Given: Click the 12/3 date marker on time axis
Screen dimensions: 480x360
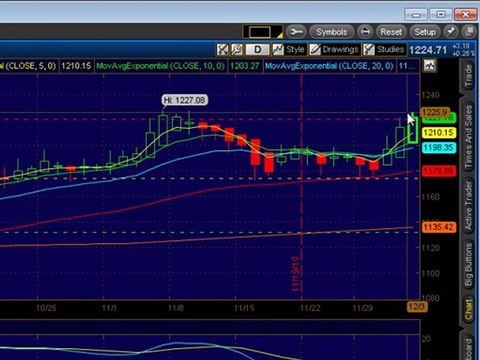Looking at the screenshot, I should 417,306.
